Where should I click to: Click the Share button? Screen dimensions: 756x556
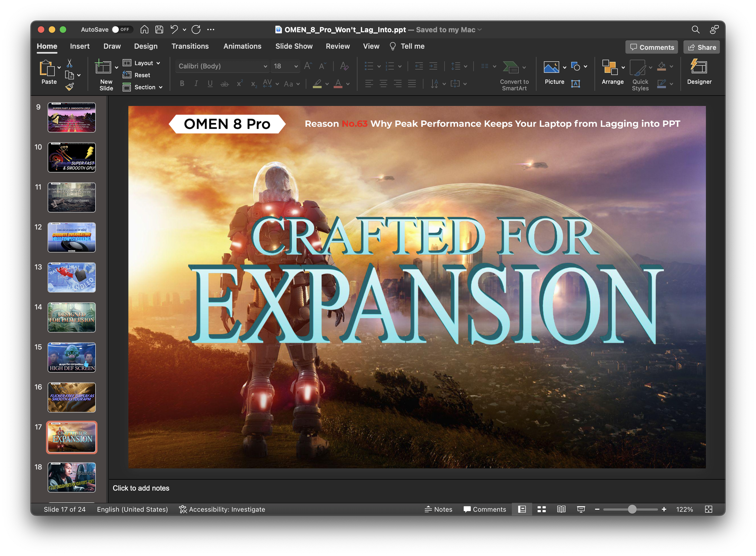(x=702, y=47)
